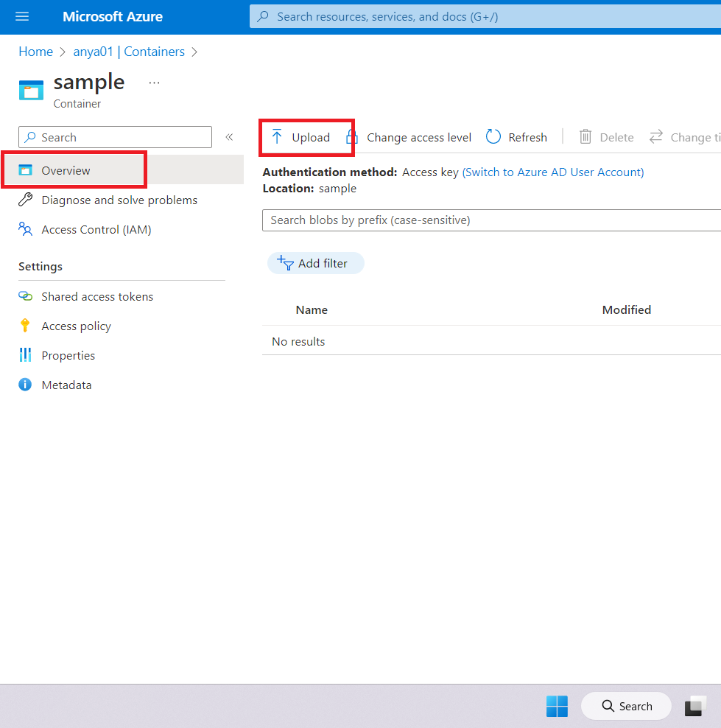Screen dimensions: 721x728
Task: Click the bars icon for Properties
Action: (x=25, y=354)
